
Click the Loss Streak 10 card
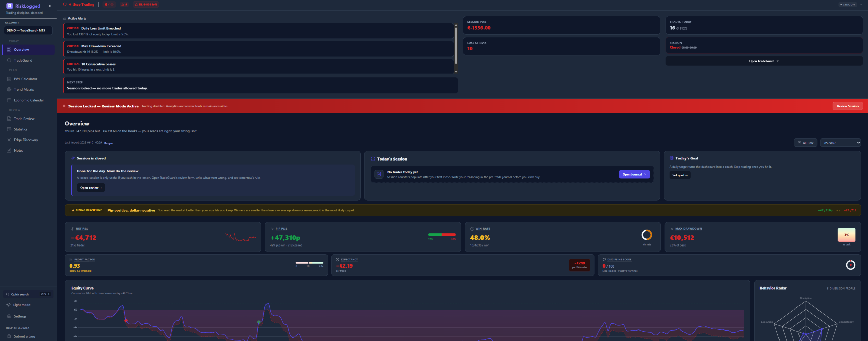click(561, 46)
